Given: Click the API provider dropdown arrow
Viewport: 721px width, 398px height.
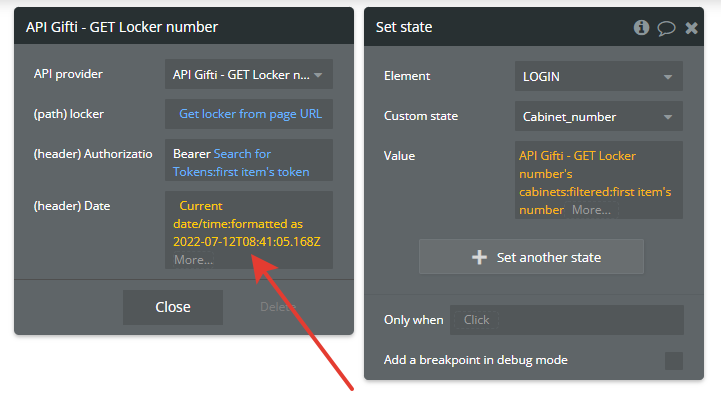Looking at the screenshot, I should coord(318,75).
